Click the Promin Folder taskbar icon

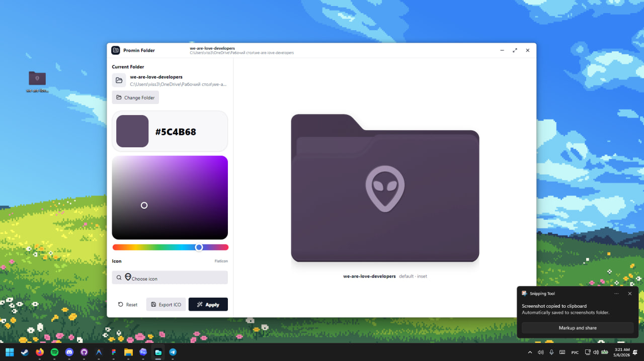158,352
